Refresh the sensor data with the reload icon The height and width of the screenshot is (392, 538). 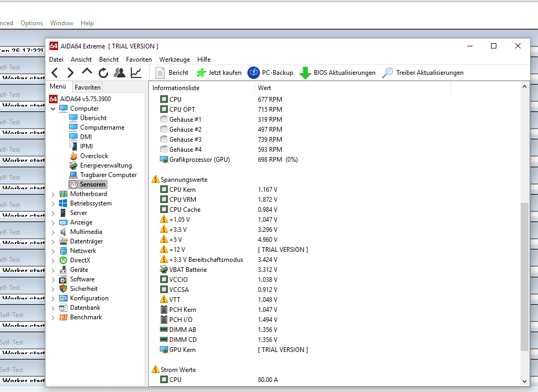[x=103, y=73]
